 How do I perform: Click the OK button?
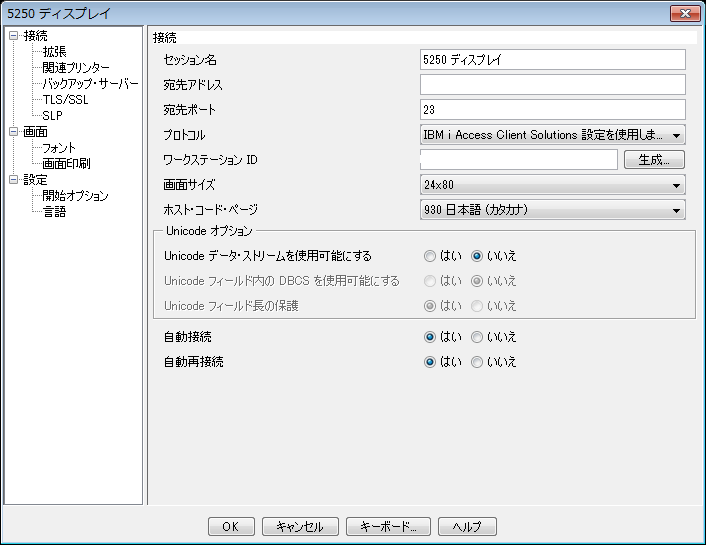[x=231, y=526]
